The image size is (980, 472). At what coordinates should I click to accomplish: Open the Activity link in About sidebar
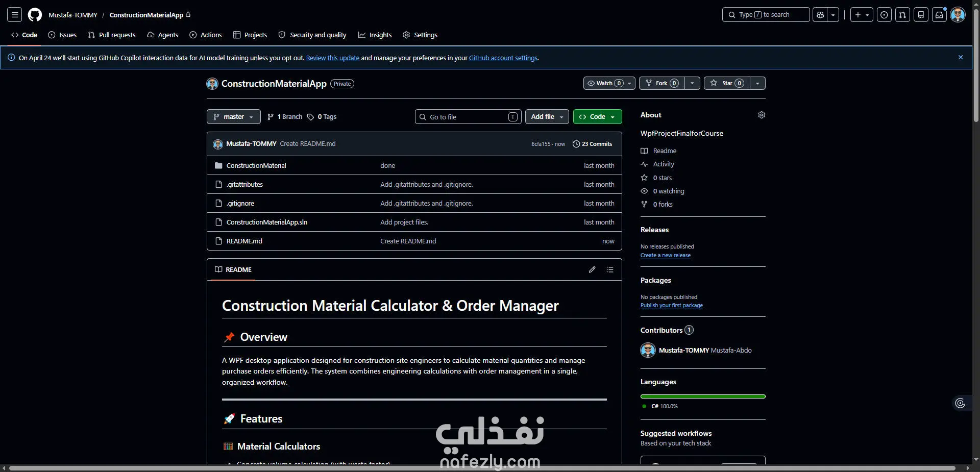coord(657,164)
